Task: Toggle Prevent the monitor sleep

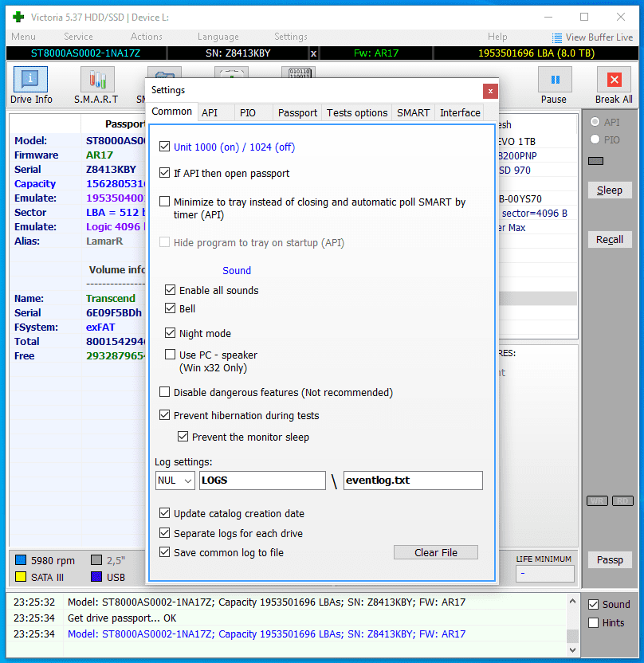Action: [x=183, y=437]
